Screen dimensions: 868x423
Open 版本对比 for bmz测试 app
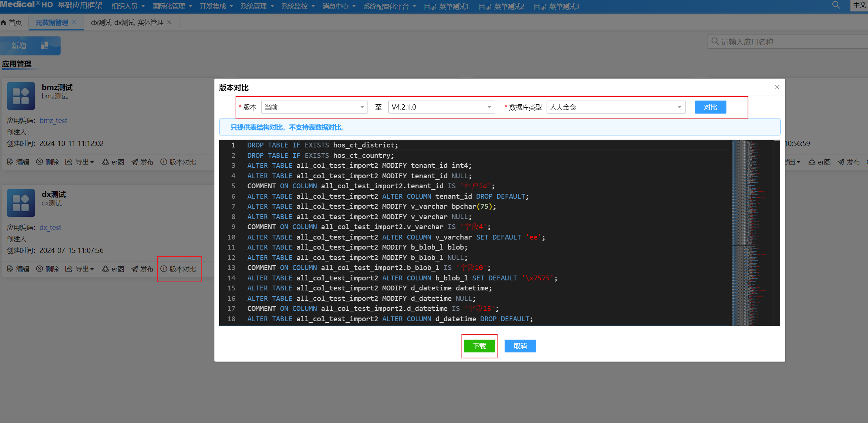(178, 162)
